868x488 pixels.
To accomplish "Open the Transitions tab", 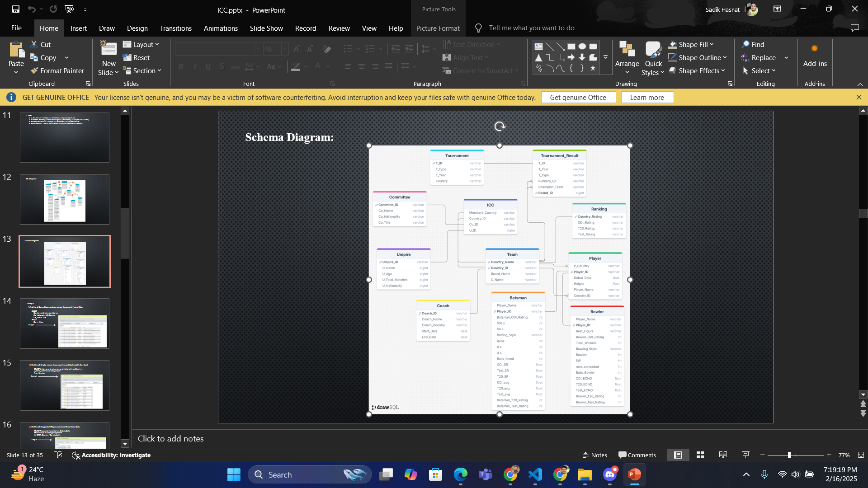I will [x=176, y=28].
